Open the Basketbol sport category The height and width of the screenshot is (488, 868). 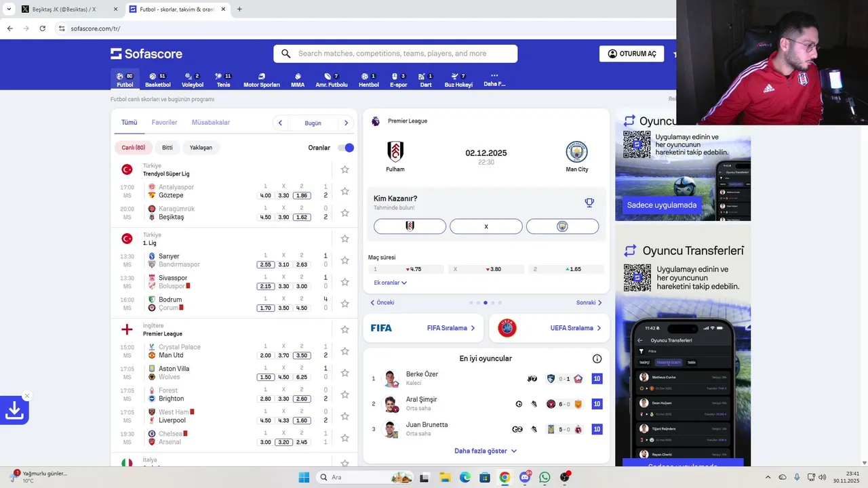point(158,80)
